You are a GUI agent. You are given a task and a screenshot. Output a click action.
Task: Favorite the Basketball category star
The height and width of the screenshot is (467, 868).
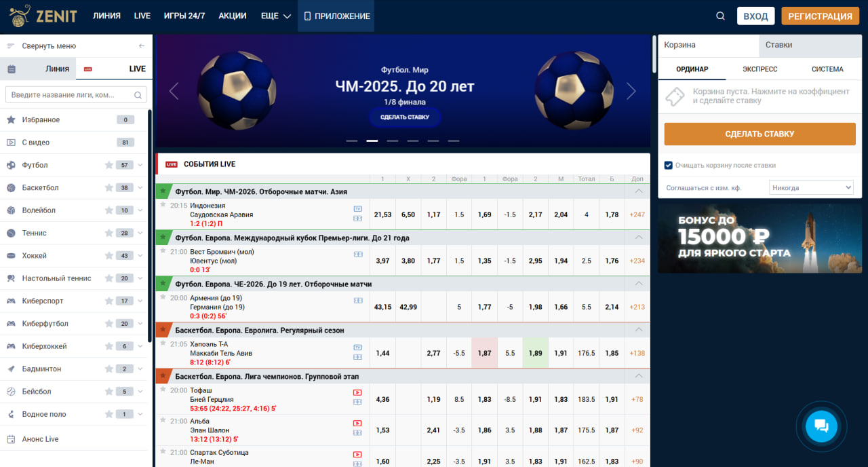(108, 188)
